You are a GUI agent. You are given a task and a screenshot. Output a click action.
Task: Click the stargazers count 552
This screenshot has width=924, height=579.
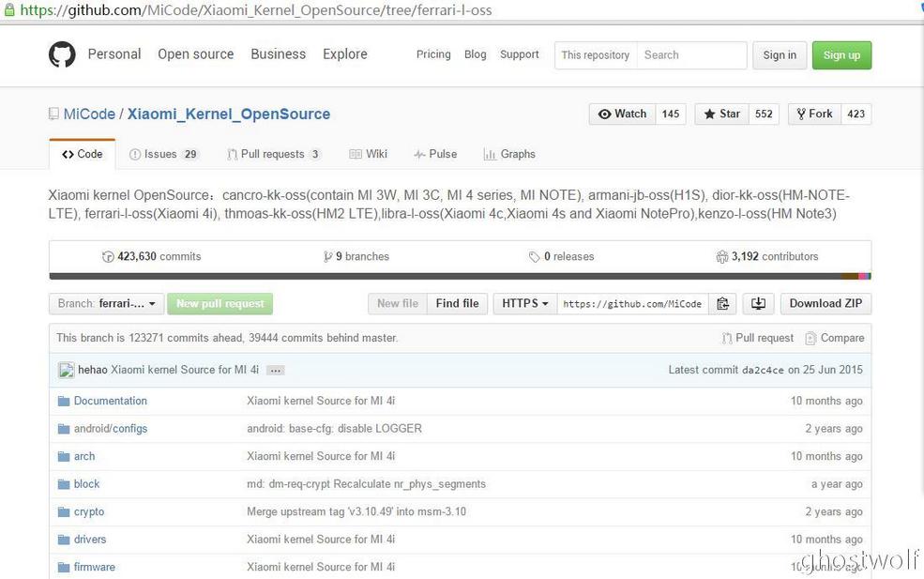(764, 114)
